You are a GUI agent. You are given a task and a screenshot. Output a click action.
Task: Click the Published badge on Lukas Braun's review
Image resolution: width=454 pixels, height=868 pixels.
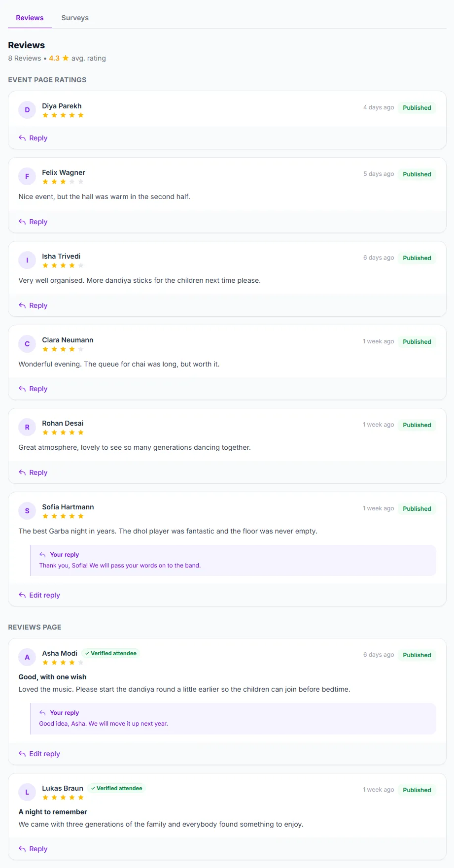pos(417,790)
